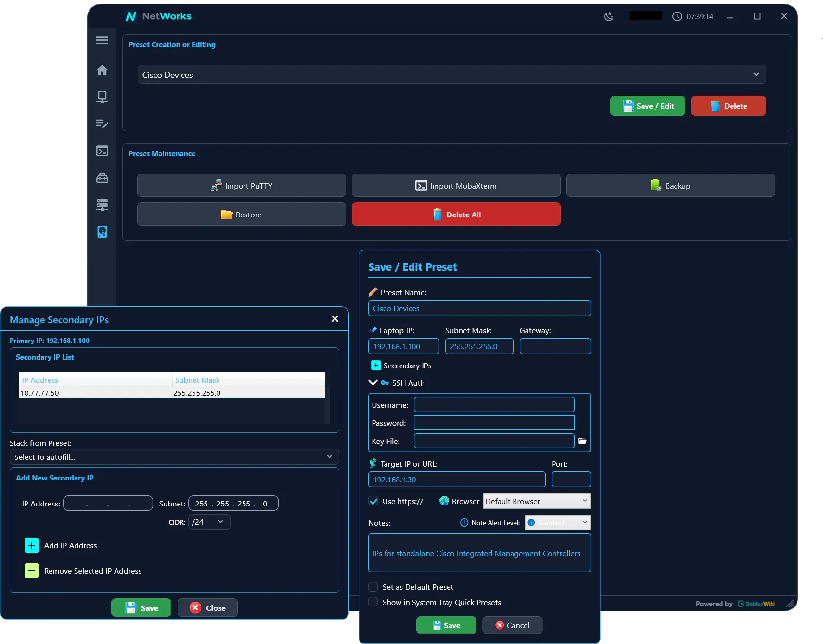Toggle the Use https:// checkbox
823x644 pixels.
(373, 501)
